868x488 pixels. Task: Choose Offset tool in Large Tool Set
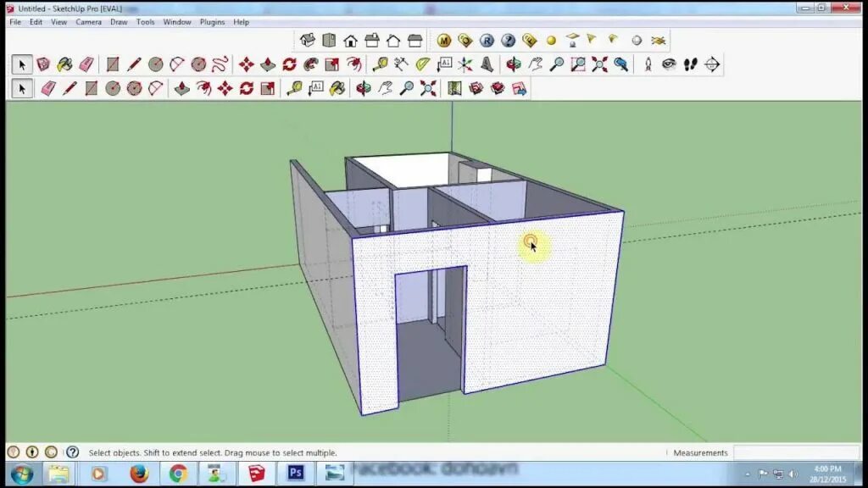pyautogui.click(x=353, y=64)
